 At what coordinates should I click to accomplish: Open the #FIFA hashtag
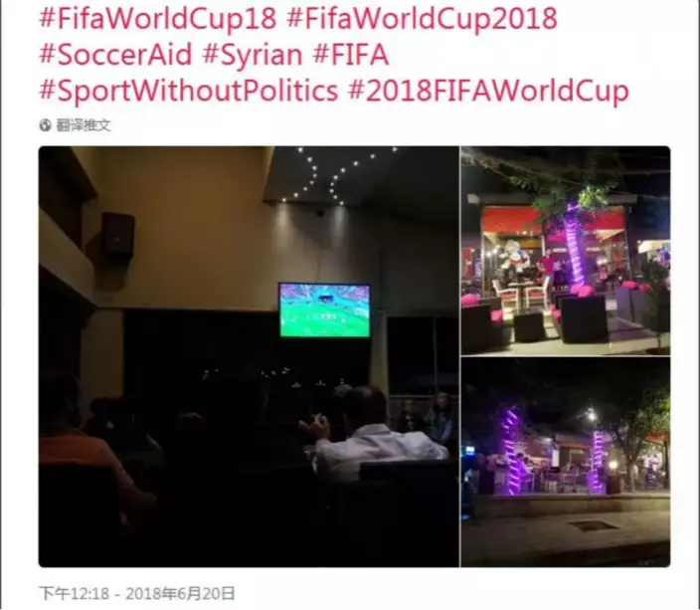(351, 55)
